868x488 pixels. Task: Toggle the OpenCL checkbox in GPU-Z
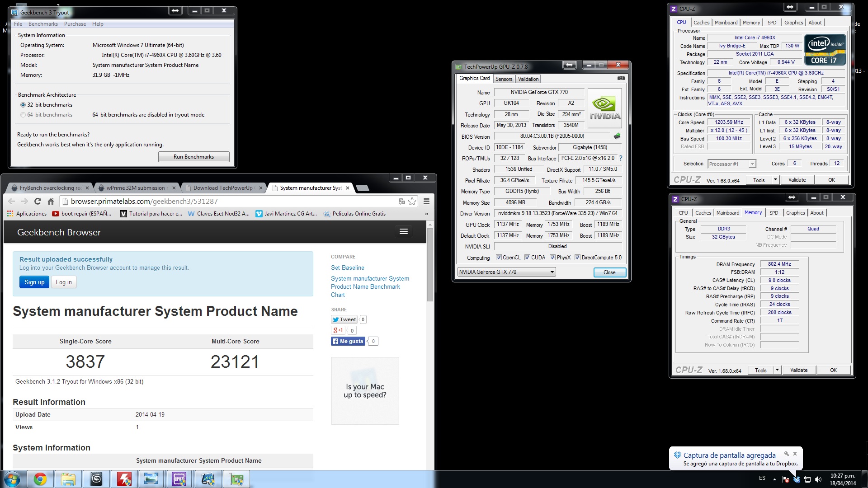click(x=499, y=258)
